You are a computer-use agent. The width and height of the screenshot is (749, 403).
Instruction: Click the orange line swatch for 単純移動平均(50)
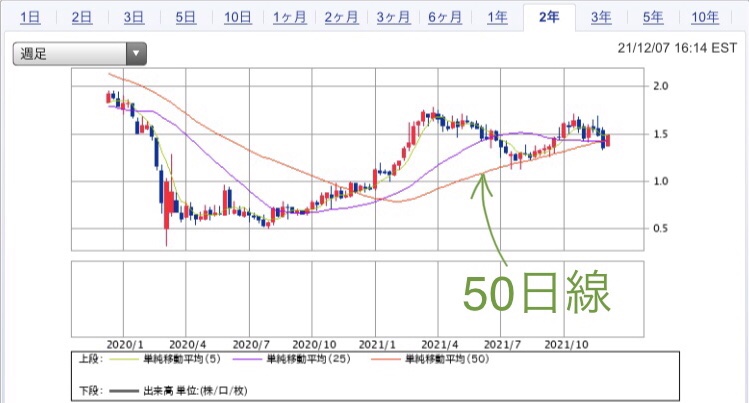click(x=385, y=359)
